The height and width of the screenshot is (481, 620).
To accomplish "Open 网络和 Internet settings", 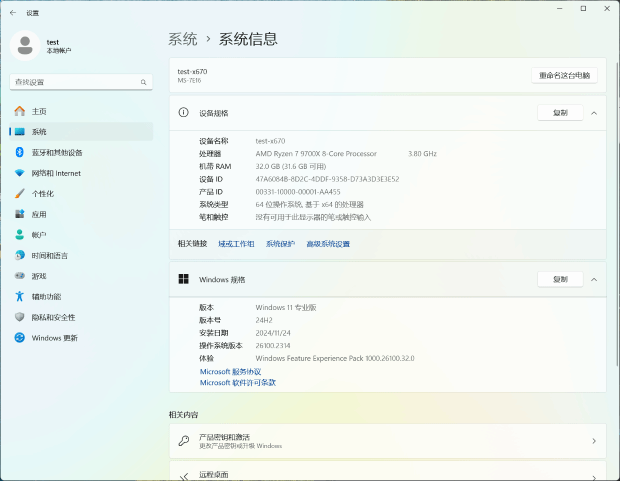I will [81, 173].
